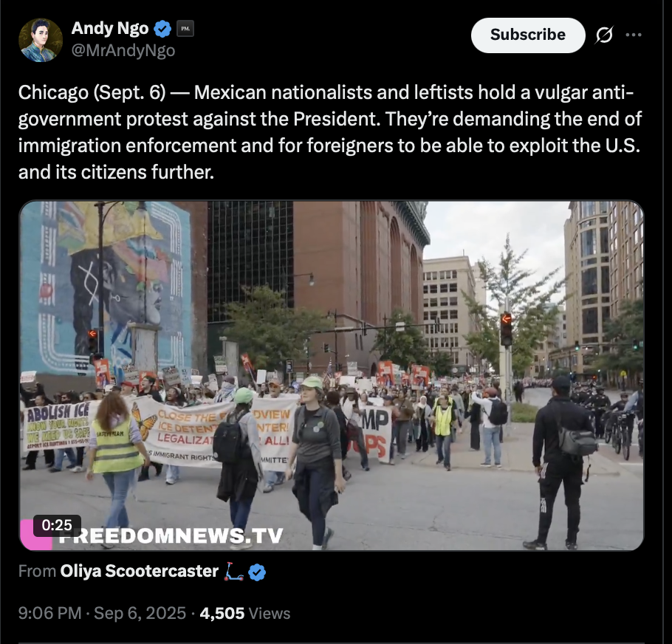Click the FREEDOMNEWS.TV watermark in video
This screenshot has width=672, height=644.
click(x=171, y=536)
